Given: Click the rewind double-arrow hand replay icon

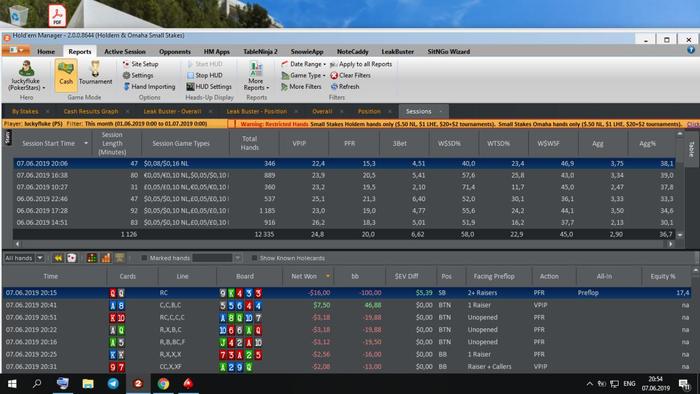Looking at the screenshot, I should point(58,258).
